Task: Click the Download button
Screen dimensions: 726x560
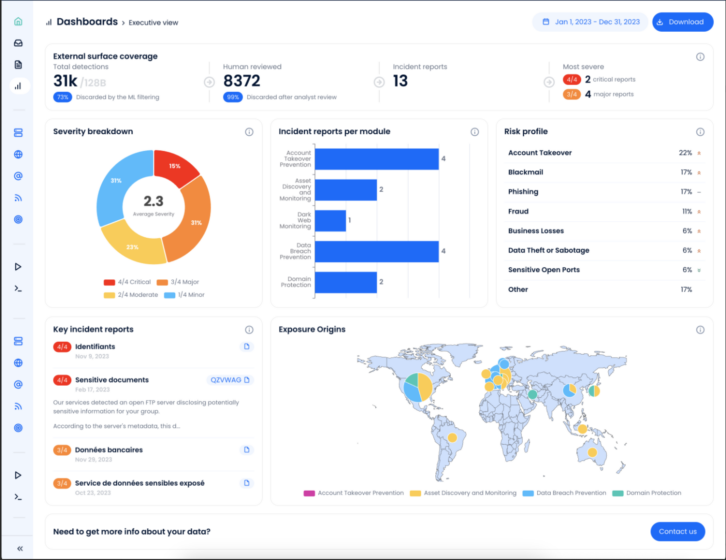Action: 682,22
